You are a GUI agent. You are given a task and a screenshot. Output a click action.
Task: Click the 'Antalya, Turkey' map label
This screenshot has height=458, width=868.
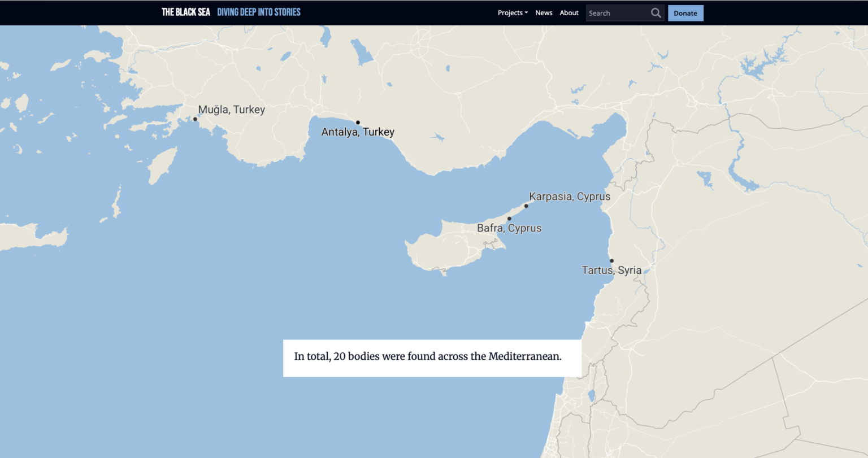pyautogui.click(x=358, y=132)
